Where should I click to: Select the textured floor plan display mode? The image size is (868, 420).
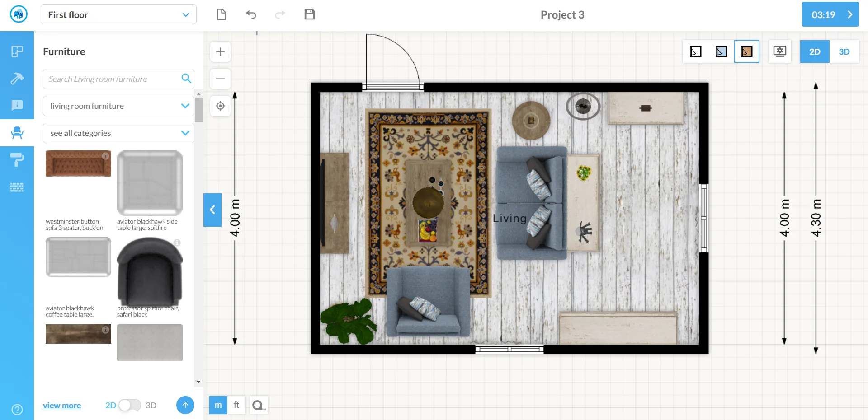(746, 52)
